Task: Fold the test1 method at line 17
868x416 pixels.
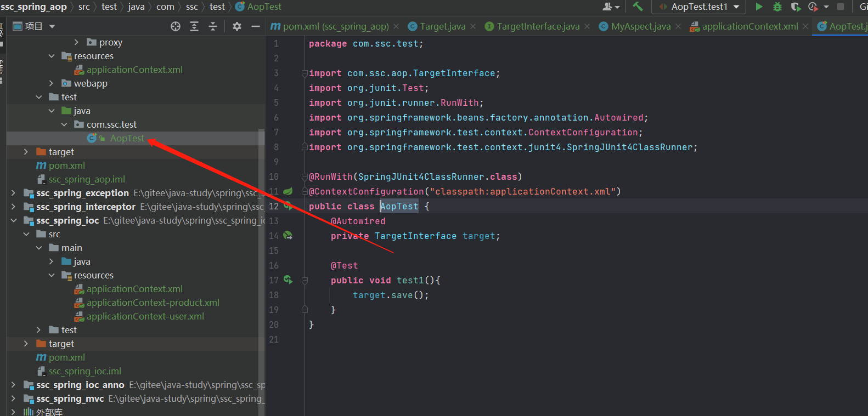Action: coord(305,281)
